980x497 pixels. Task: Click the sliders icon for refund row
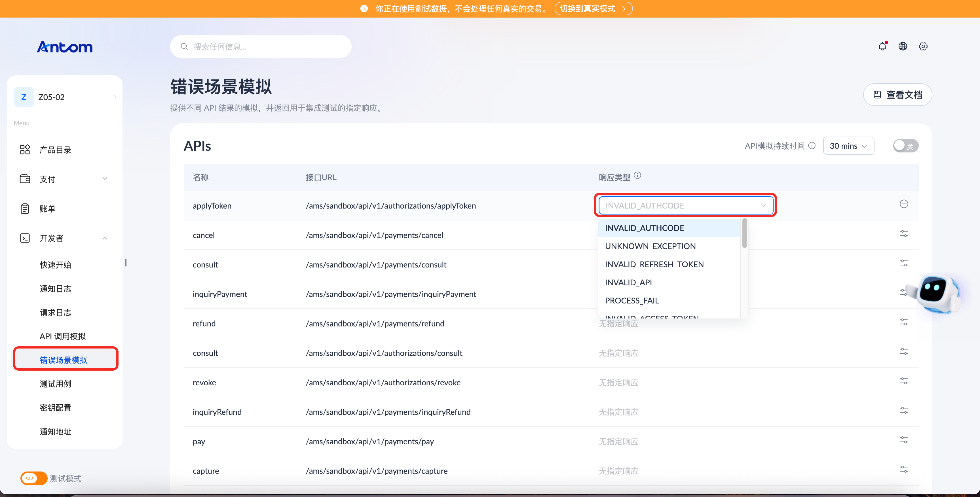tap(904, 322)
